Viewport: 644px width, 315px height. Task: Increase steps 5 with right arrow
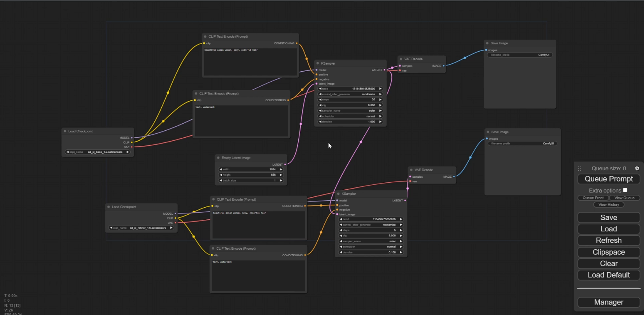(401, 230)
